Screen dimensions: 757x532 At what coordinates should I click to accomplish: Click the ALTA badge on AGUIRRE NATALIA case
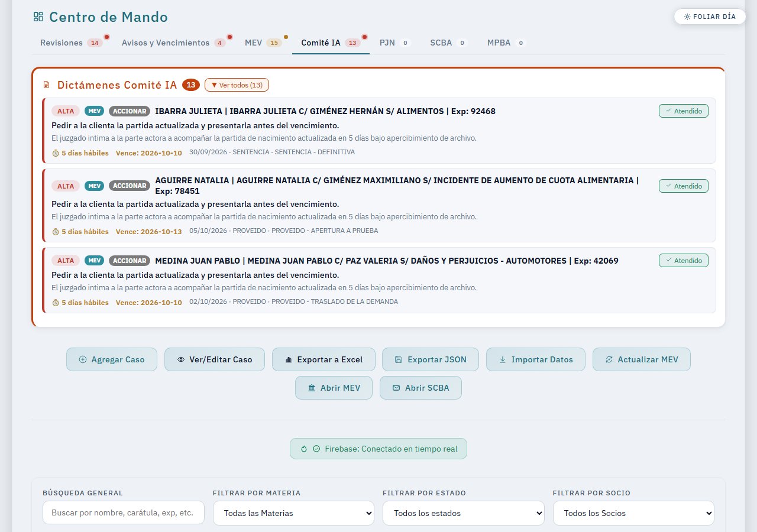(66, 186)
